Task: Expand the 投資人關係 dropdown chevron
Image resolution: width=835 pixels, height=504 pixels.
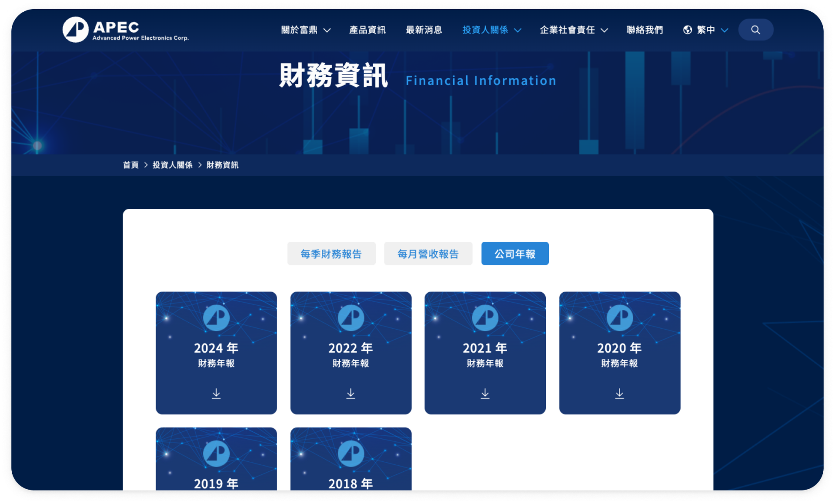Action: 518,30
